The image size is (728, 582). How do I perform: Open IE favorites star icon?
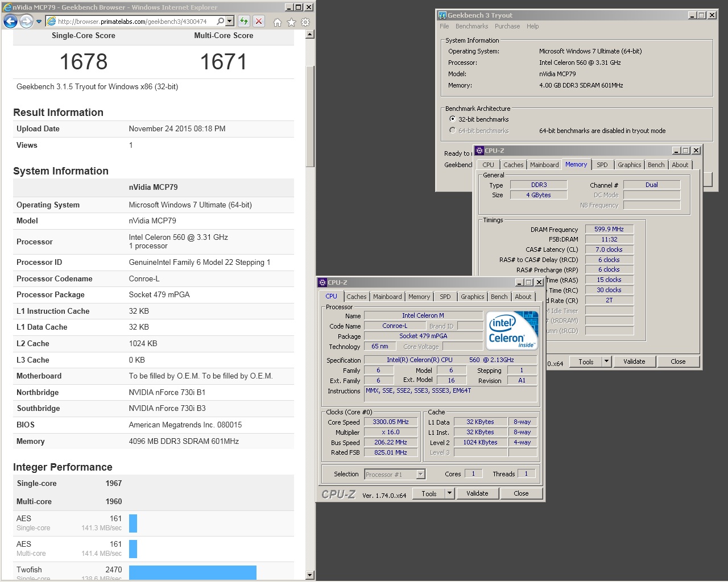[x=292, y=22]
